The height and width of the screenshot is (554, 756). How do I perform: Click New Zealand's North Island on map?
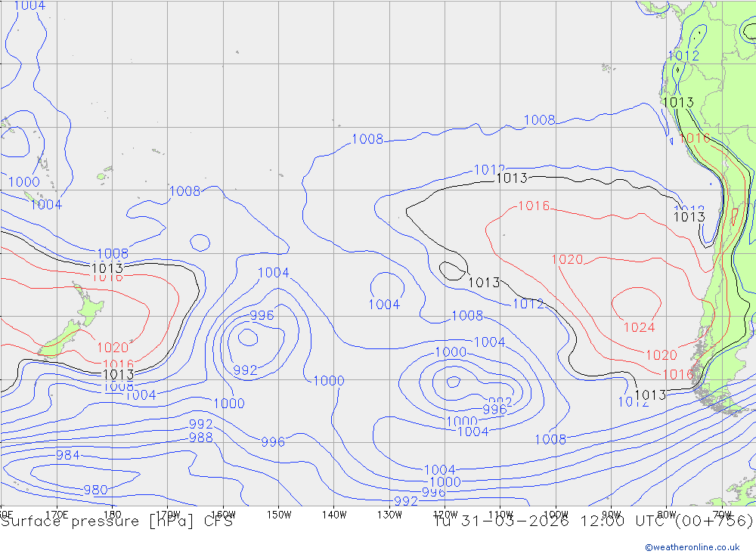point(89,308)
